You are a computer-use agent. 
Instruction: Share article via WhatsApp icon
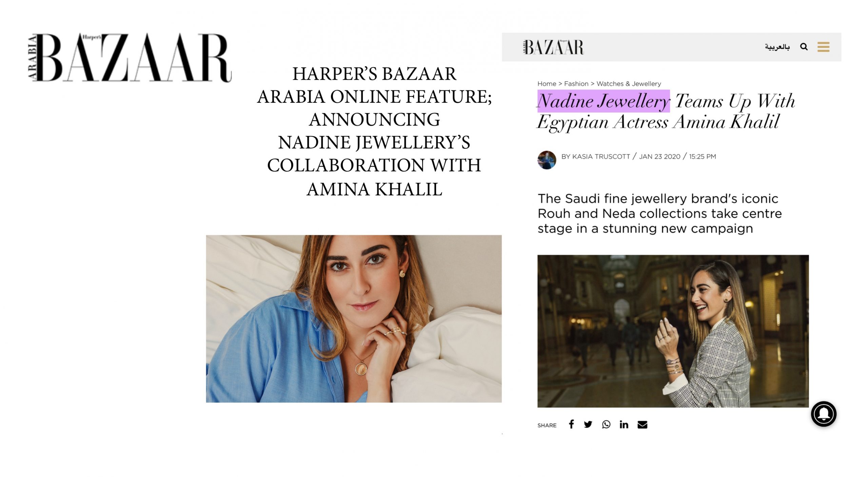pyautogui.click(x=606, y=424)
